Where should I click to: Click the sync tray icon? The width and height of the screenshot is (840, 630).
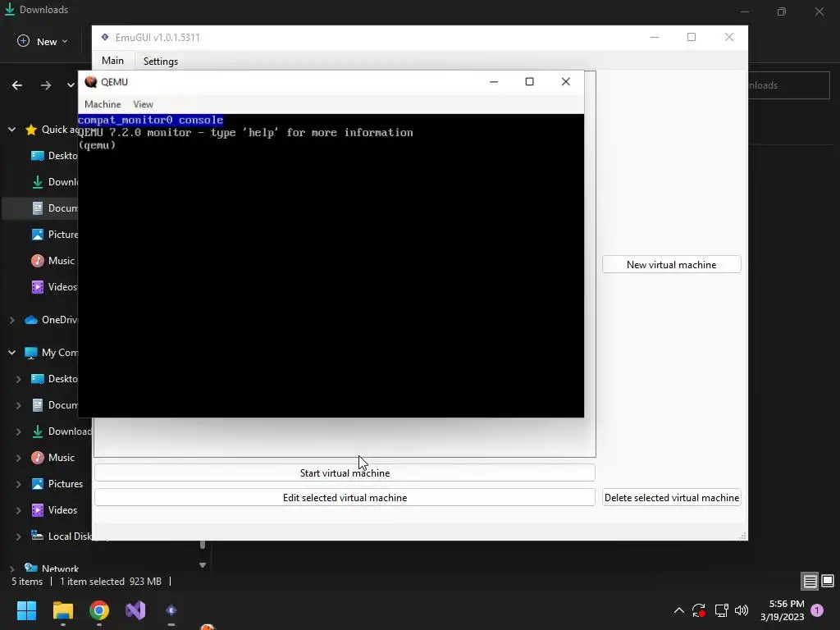(699, 610)
